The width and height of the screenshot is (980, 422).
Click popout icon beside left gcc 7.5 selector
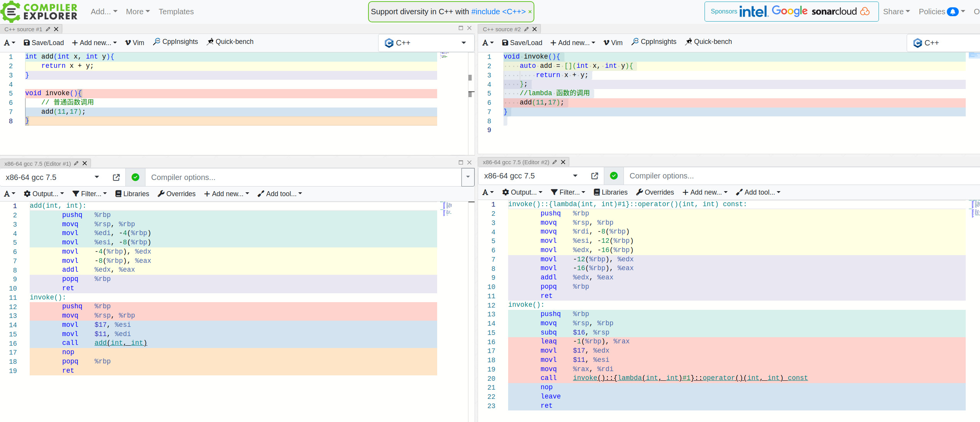coord(116,177)
